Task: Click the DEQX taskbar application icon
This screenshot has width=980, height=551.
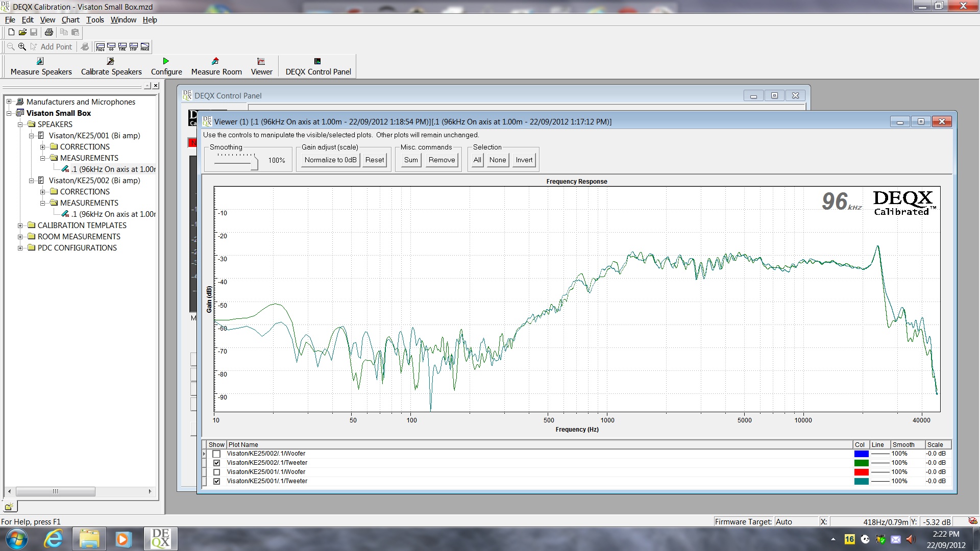Action: click(x=160, y=539)
